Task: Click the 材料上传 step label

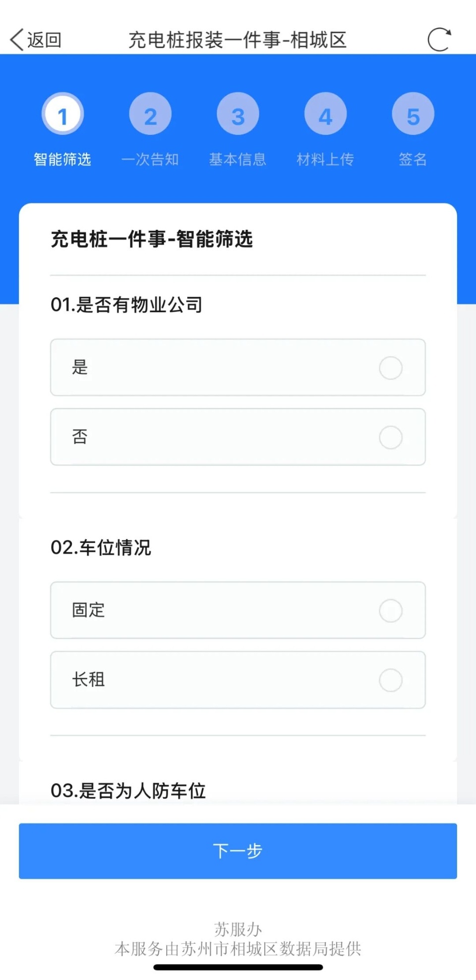Action: tap(325, 159)
